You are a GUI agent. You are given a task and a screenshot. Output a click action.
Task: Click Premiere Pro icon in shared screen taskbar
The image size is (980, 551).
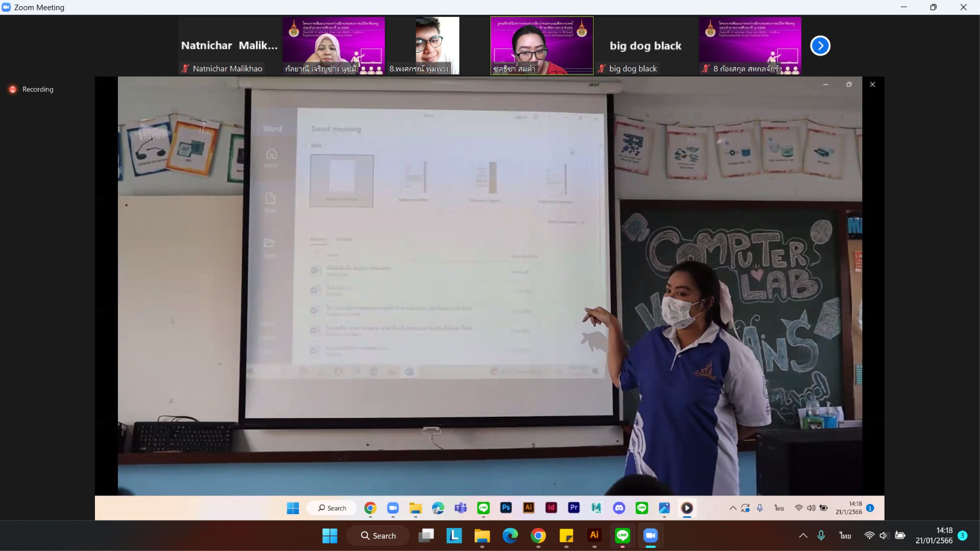tap(574, 508)
